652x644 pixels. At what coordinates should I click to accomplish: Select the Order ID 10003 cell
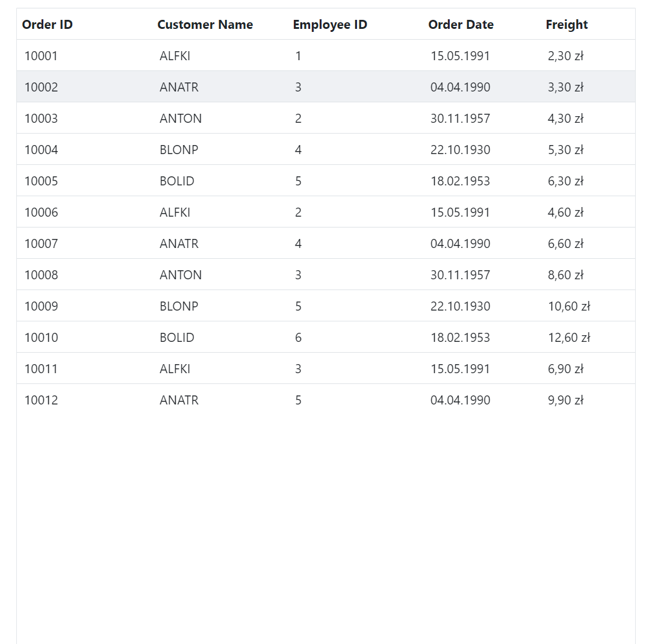pos(41,119)
